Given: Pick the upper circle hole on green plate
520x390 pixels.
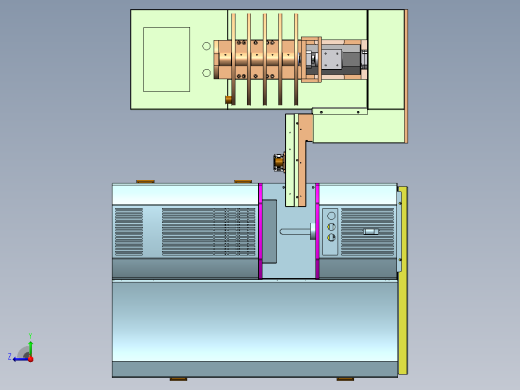Looking at the screenshot, I should [206, 46].
